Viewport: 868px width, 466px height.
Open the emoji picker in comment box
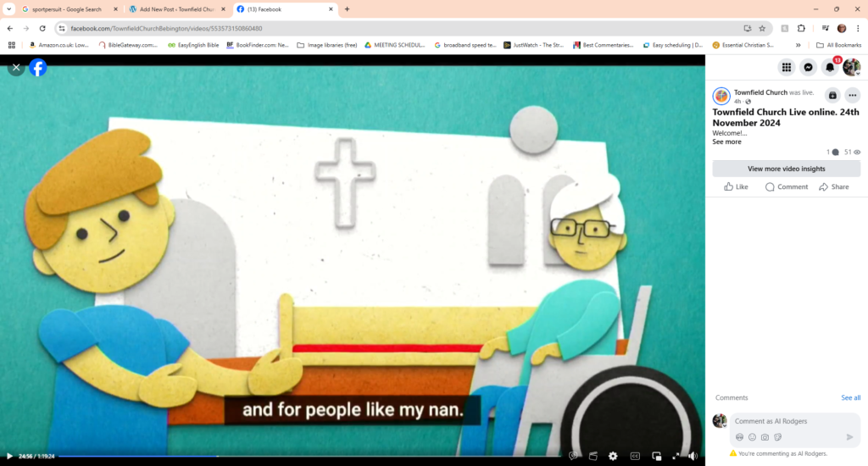click(x=753, y=437)
